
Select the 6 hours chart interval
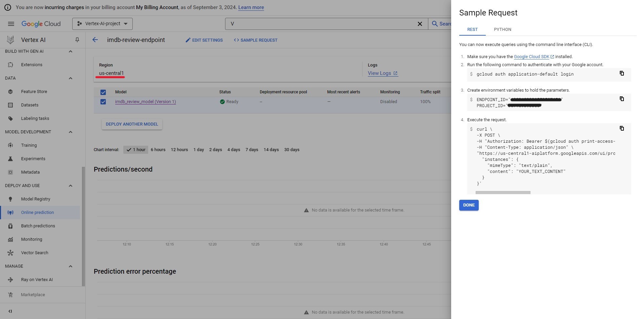(x=158, y=150)
